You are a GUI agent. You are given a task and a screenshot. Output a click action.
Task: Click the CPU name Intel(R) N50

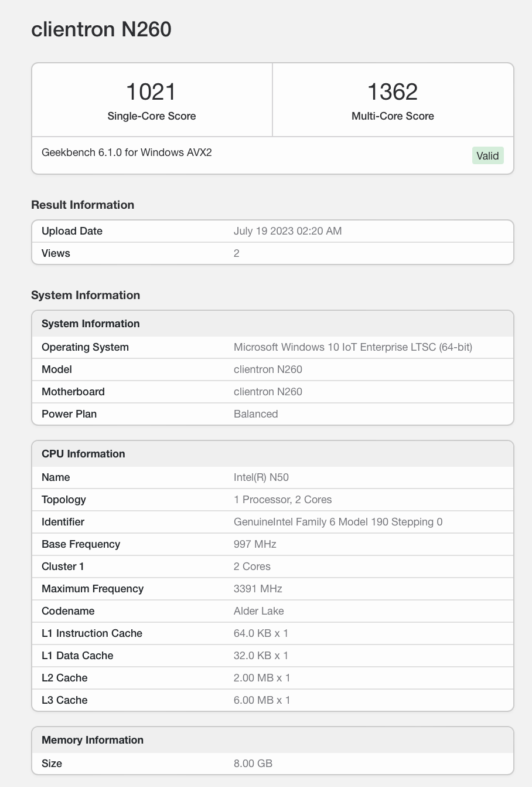pyautogui.click(x=261, y=477)
